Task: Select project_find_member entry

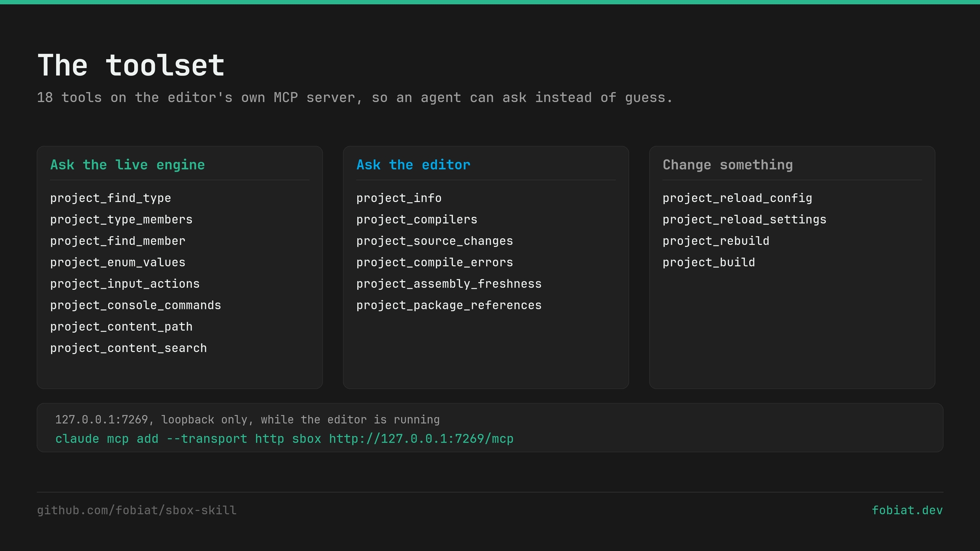Action: click(x=118, y=241)
